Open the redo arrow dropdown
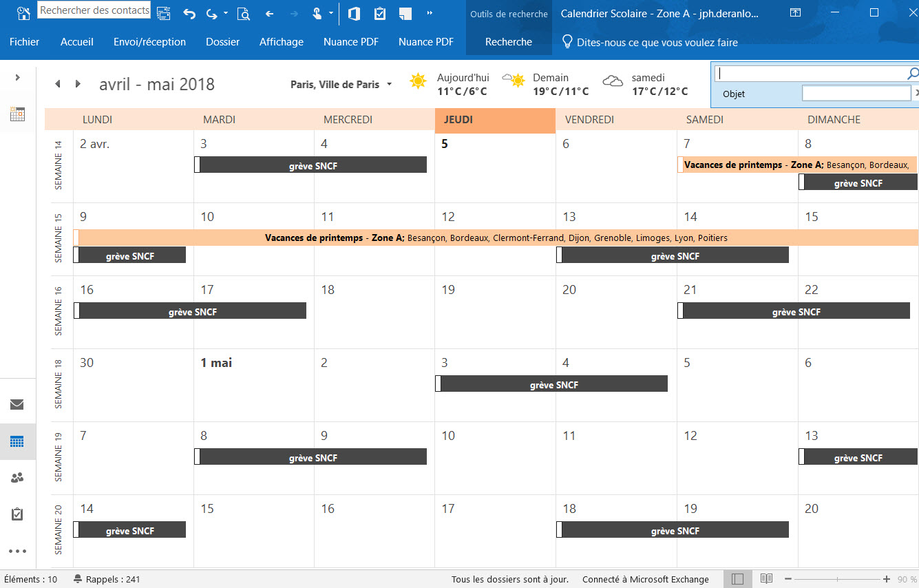The width and height of the screenshot is (919, 588). pos(226,13)
